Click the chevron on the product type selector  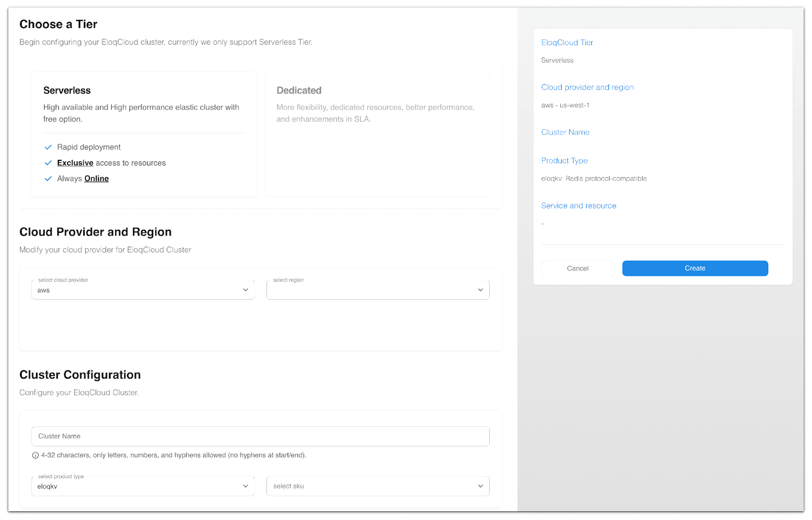click(x=246, y=486)
